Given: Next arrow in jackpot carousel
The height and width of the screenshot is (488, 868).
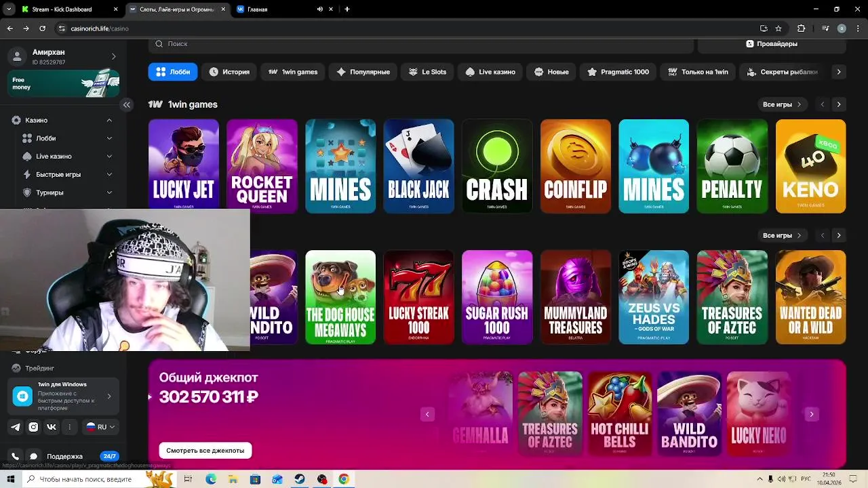Looking at the screenshot, I should click(811, 414).
